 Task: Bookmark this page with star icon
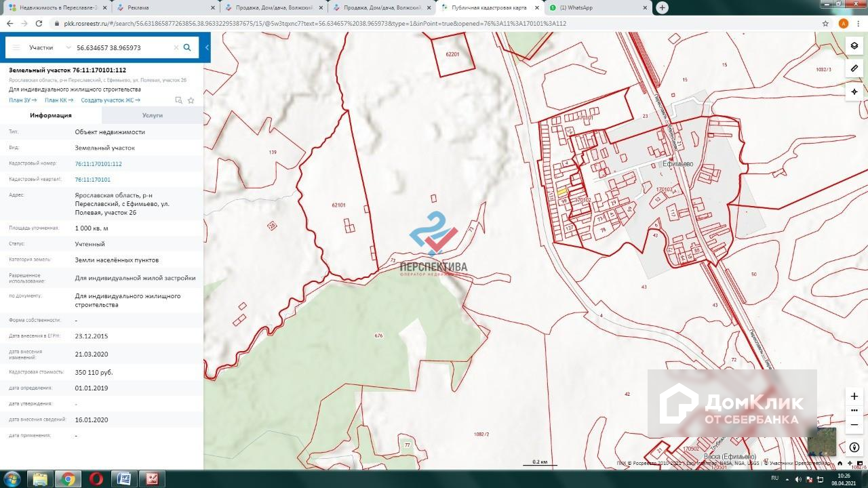[825, 23]
